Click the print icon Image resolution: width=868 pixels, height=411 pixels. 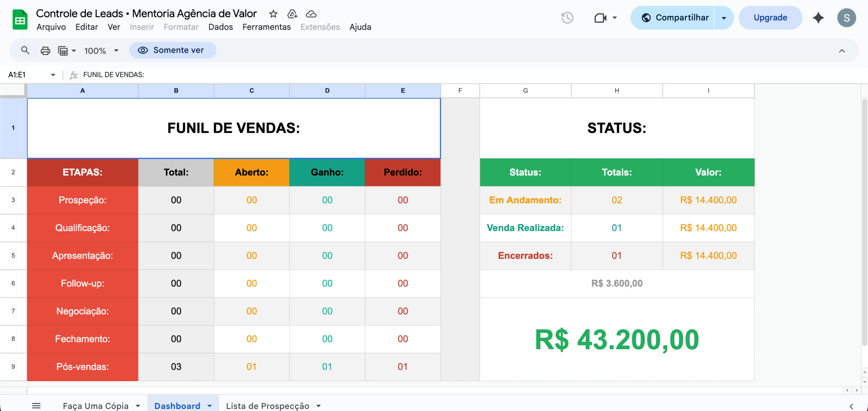[45, 51]
